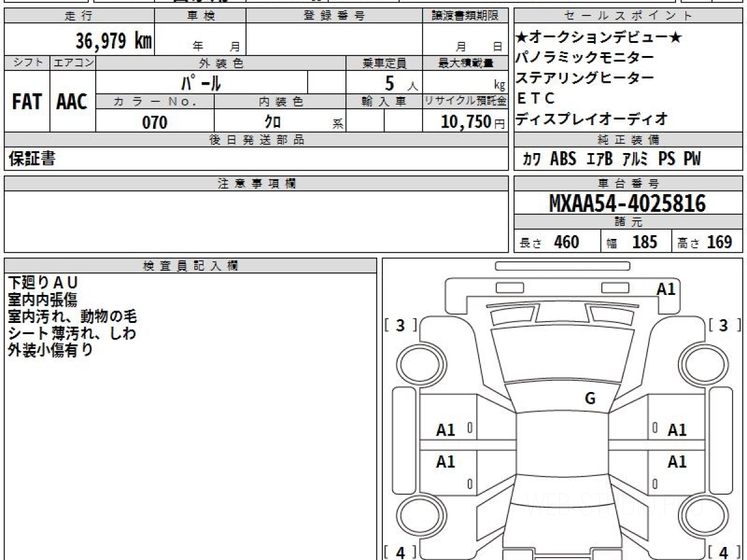Select the 下廻りAU inspector note
This screenshot has width=747, height=560.
(x=44, y=283)
